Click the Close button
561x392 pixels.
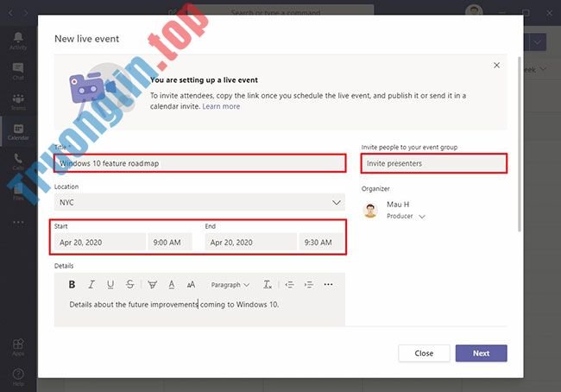pyautogui.click(x=424, y=353)
